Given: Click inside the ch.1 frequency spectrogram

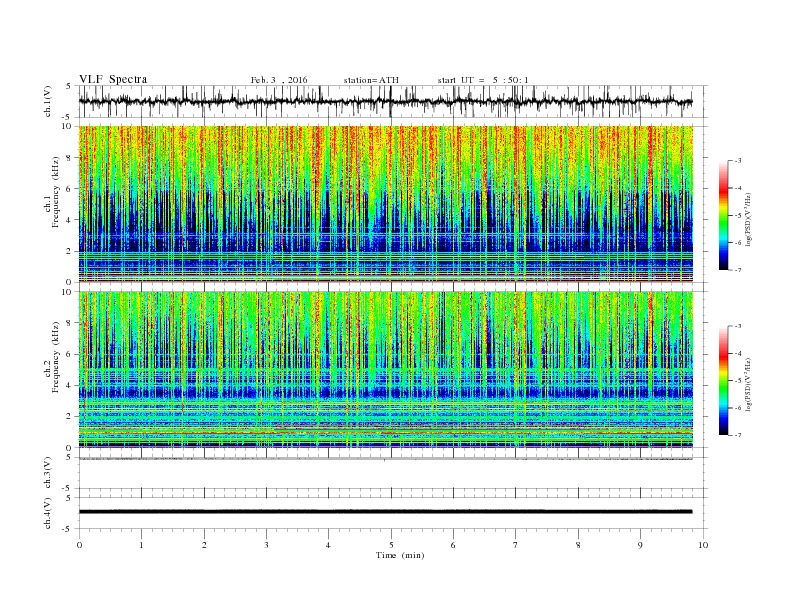Looking at the screenshot, I should pyautogui.click(x=385, y=204).
